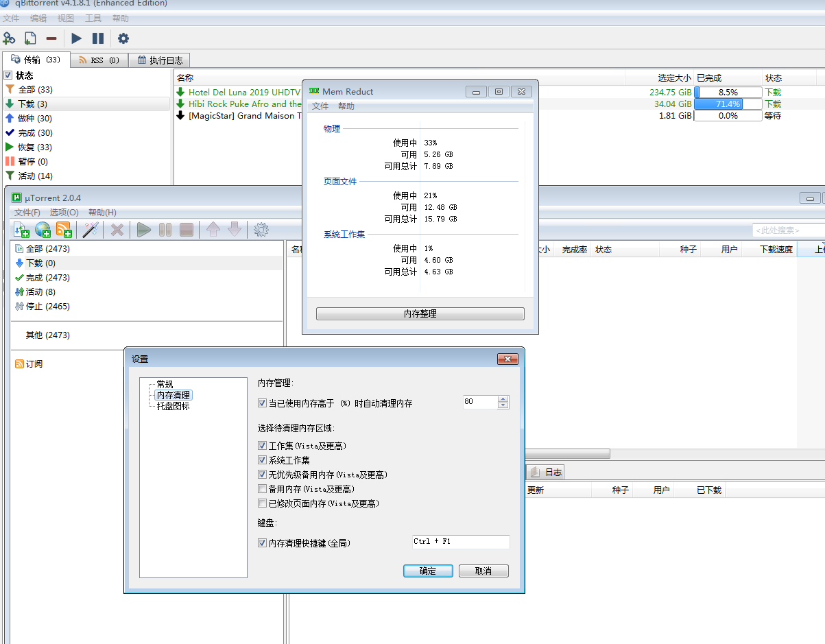825x644 pixels.
Task: Click 下載速度 column header in µTorrent
Action: (x=769, y=250)
